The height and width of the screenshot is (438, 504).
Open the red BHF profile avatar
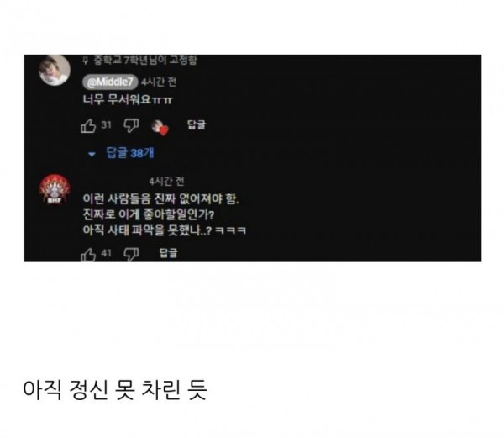click(x=55, y=189)
